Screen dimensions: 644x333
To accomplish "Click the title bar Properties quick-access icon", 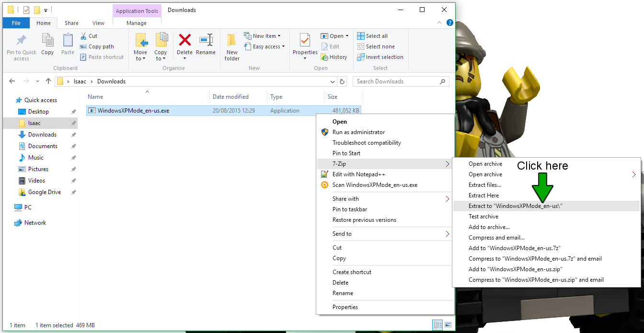I will click(x=26, y=10).
